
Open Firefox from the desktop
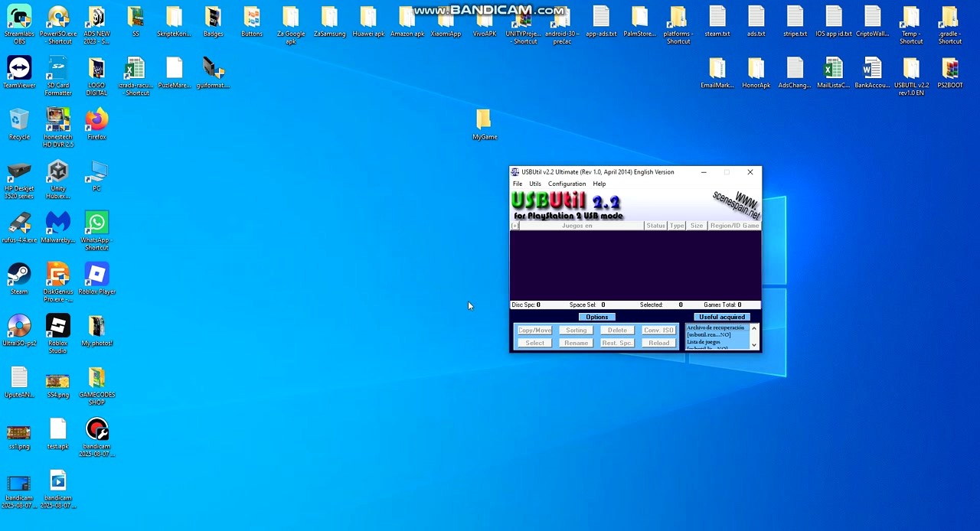tap(96, 122)
